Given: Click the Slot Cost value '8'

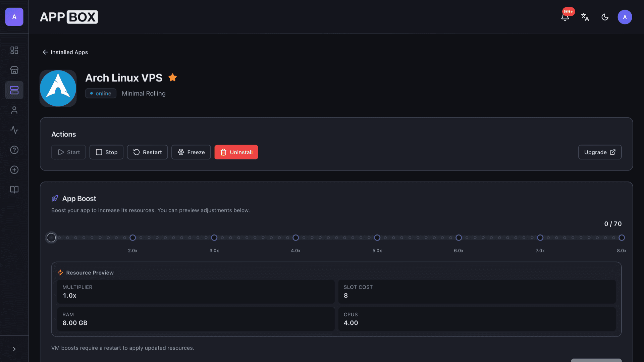Looking at the screenshot, I should (x=346, y=296).
